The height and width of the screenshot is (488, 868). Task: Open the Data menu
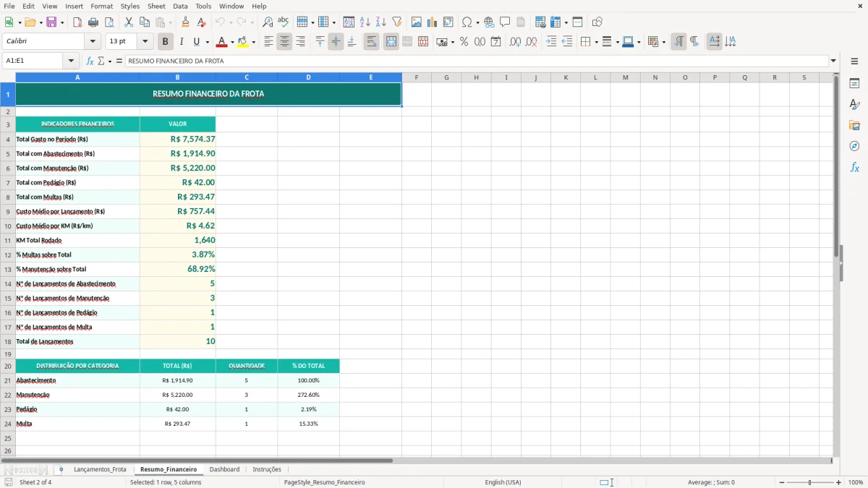coord(180,6)
